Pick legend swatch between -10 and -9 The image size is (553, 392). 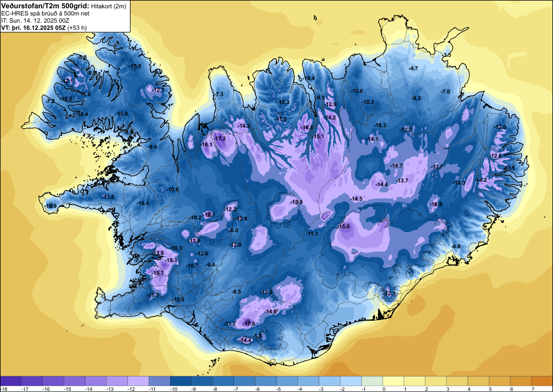pyautogui.click(x=181, y=381)
